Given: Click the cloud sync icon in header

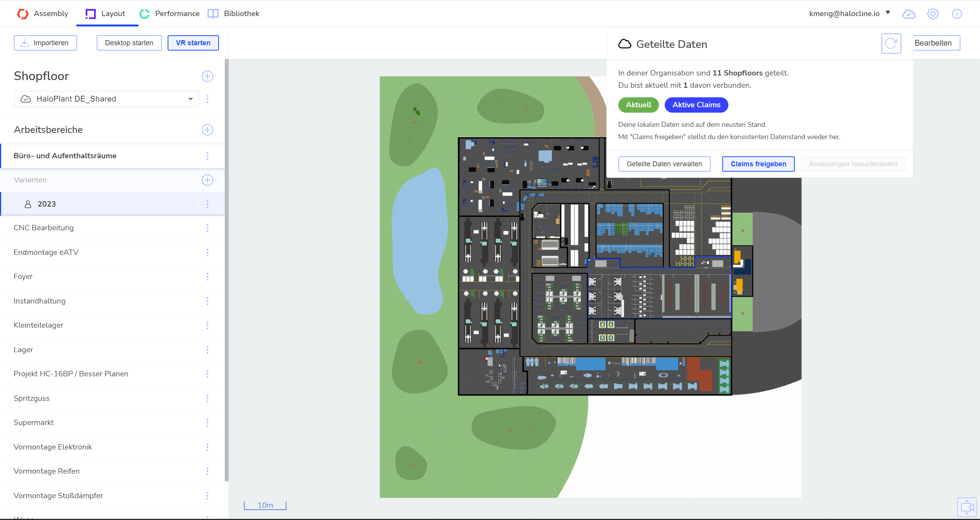Looking at the screenshot, I should [909, 14].
